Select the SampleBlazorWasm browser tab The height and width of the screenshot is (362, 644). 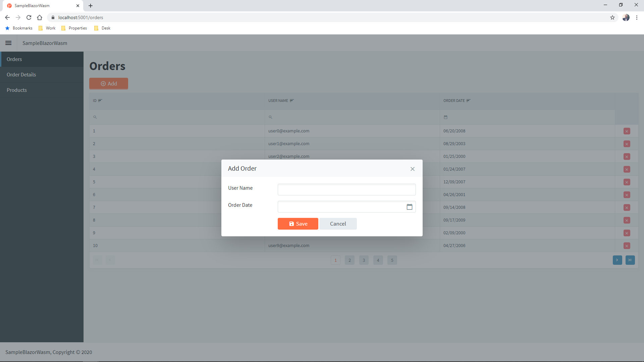point(43,6)
